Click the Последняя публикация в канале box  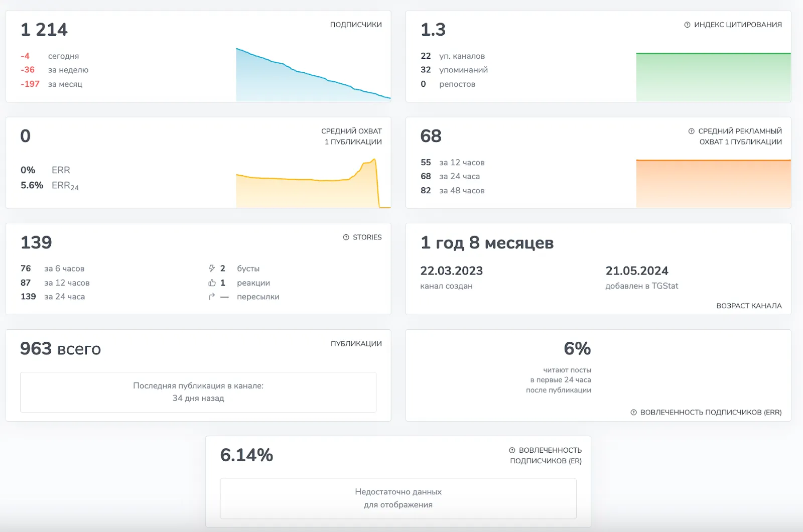198,392
